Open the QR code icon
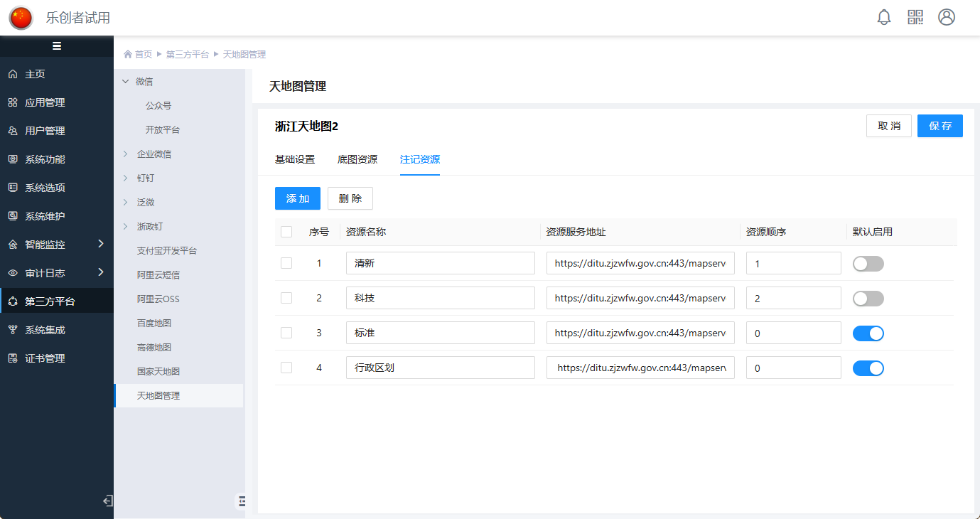The image size is (980, 519). (x=915, y=18)
